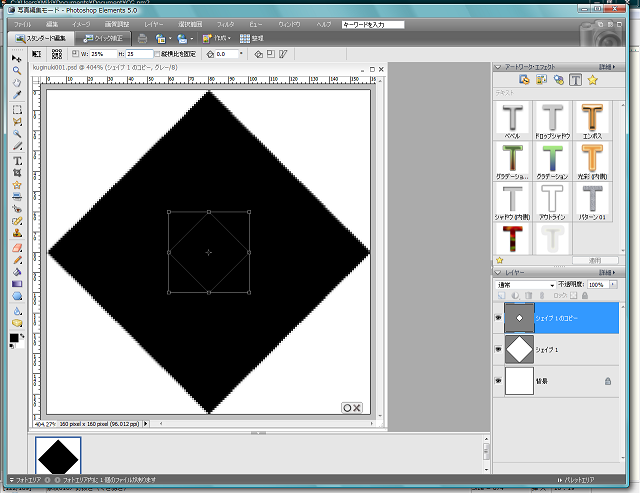This screenshot has height=493, width=640.
Task: Open the レイヤー menu
Action: [x=152, y=23]
